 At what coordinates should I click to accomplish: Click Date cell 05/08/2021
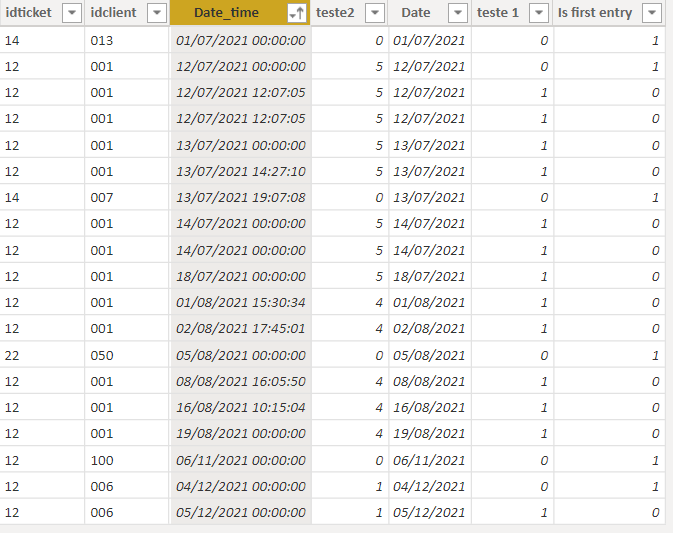(429, 355)
